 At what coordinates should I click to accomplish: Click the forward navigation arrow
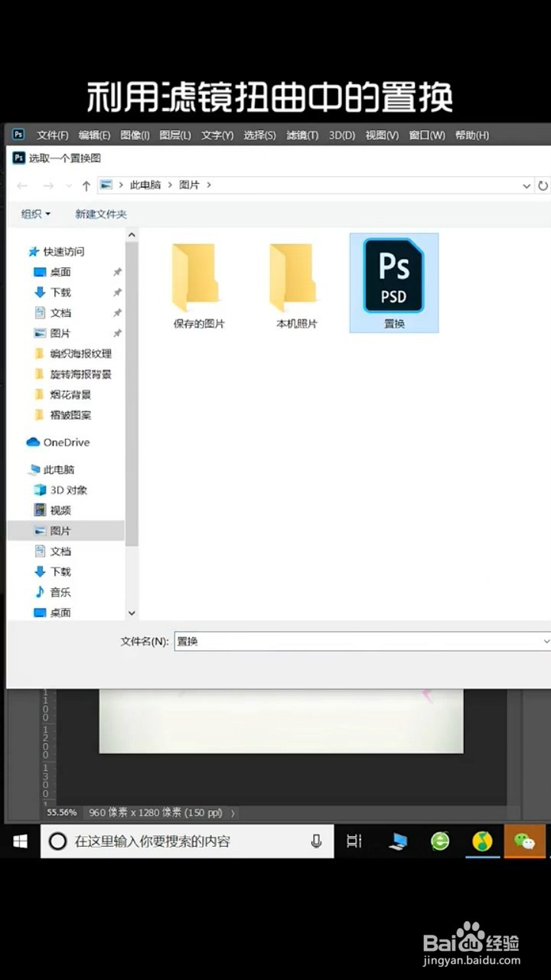coord(48,185)
